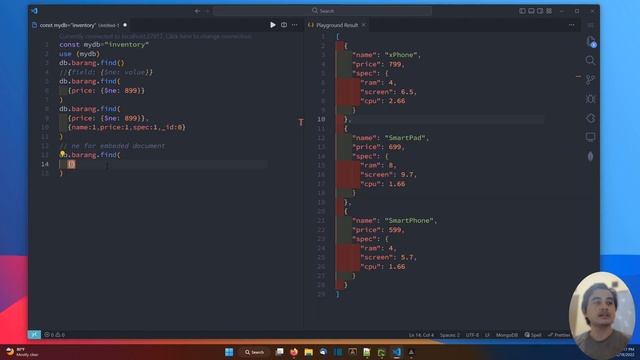640x360 pixels.
Task: Go forward with the navigation arrow
Action: click(x=207, y=11)
